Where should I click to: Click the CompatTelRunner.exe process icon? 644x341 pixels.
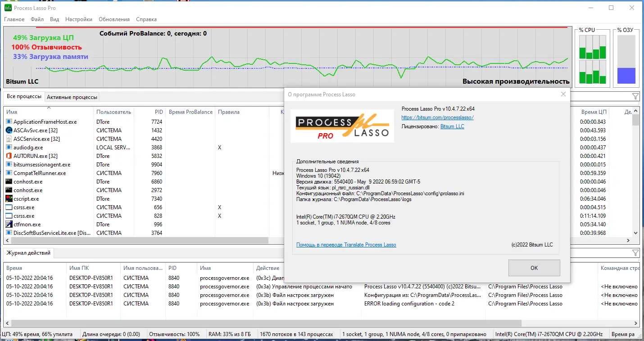9,173
